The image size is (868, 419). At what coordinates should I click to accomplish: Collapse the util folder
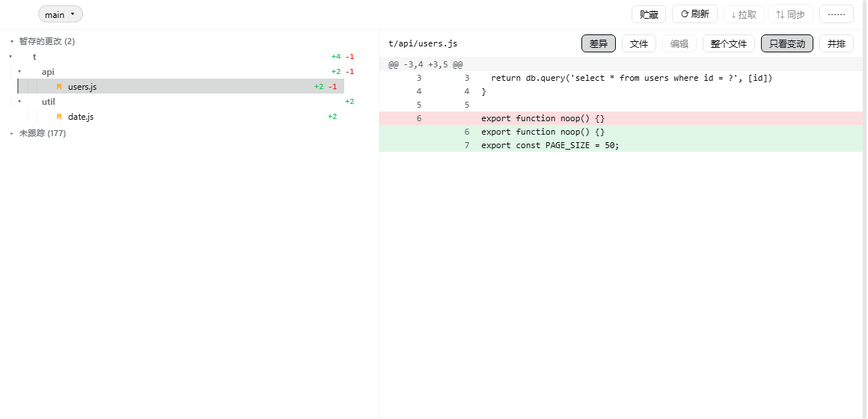click(x=19, y=102)
